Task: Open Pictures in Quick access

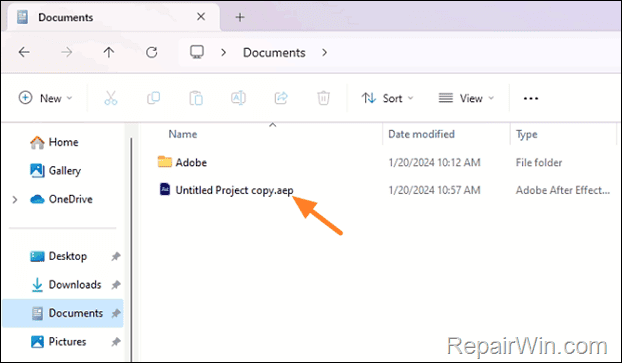Action: point(58,342)
